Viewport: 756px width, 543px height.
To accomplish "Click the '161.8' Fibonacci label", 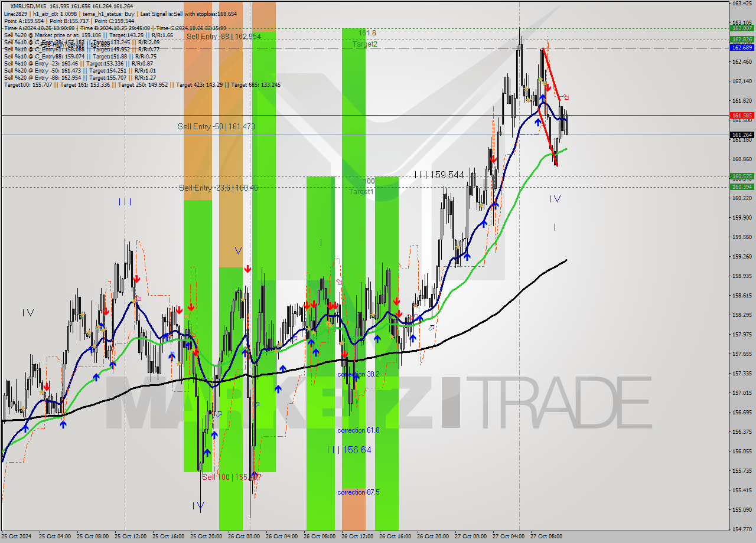I will click(x=367, y=33).
